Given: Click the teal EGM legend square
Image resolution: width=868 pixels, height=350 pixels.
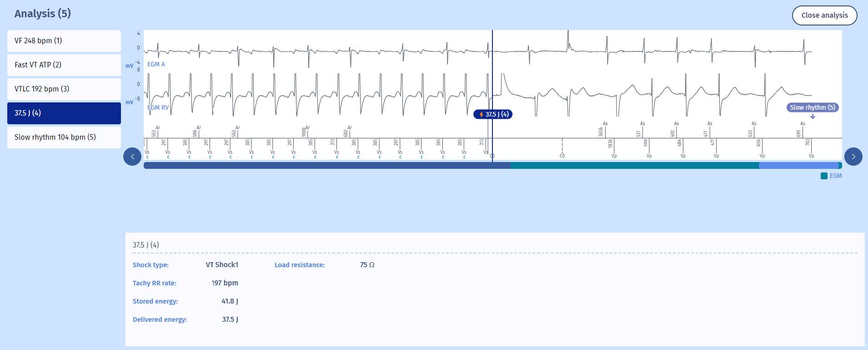Looking at the screenshot, I should (x=824, y=176).
